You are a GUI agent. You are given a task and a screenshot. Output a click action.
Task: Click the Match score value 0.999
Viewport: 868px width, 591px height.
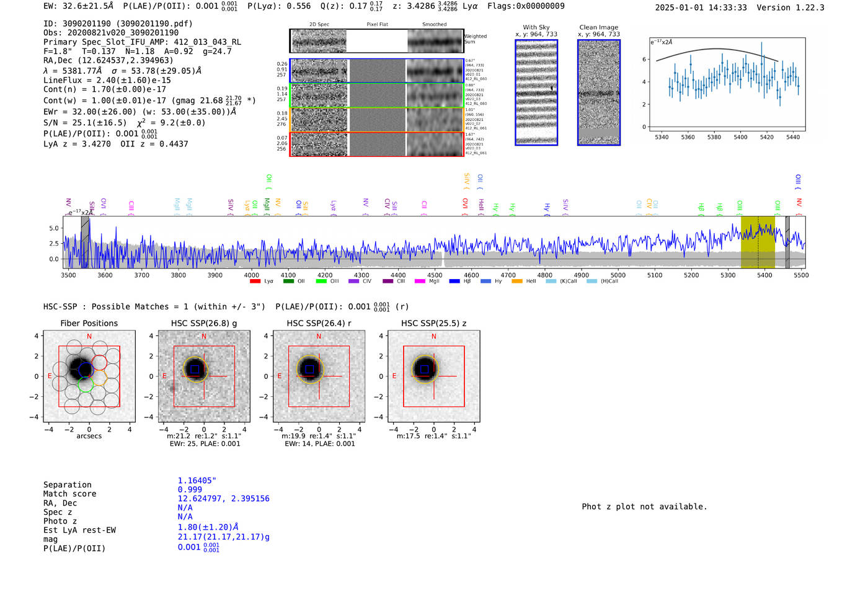(190, 489)
